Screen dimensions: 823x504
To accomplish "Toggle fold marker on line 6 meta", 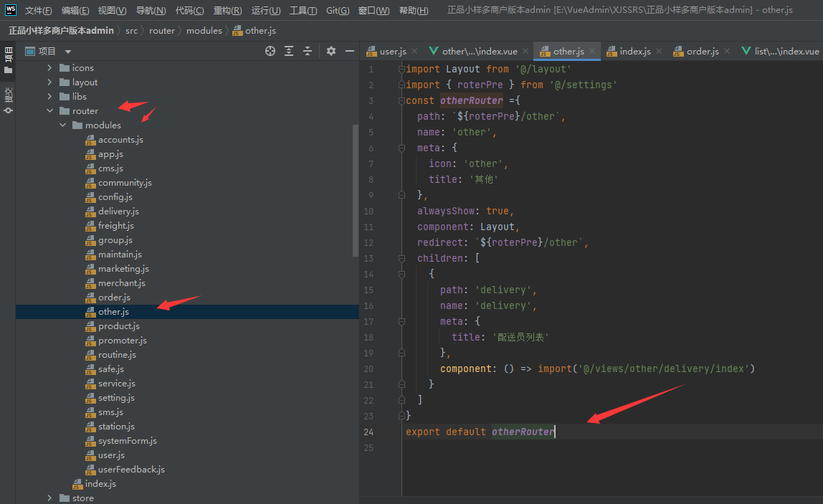I will [401, 148].
